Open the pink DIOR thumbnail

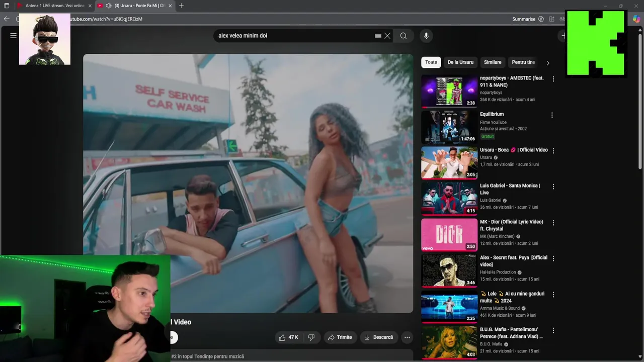(449, 235)
